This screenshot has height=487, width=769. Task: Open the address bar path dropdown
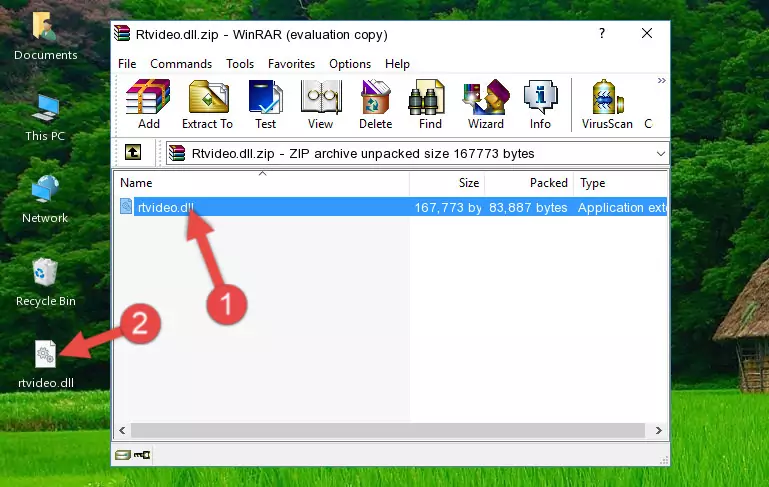[661, 154]
